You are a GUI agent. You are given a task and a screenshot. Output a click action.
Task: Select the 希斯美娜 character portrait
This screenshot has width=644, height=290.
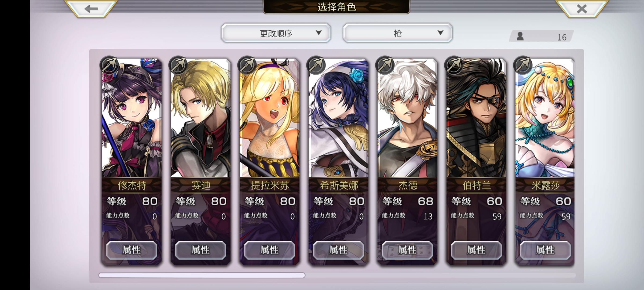point(338,118)
